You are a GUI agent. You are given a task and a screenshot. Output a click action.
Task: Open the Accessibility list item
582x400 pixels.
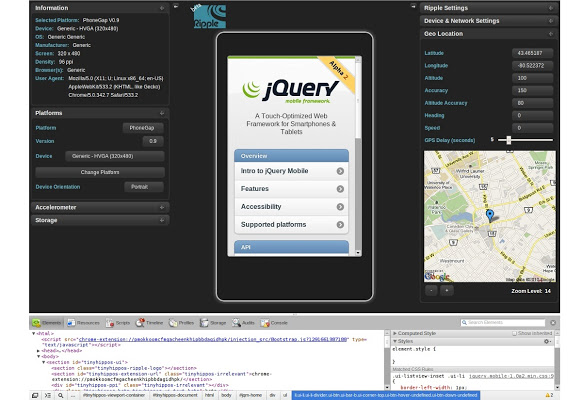click(291, 207)
